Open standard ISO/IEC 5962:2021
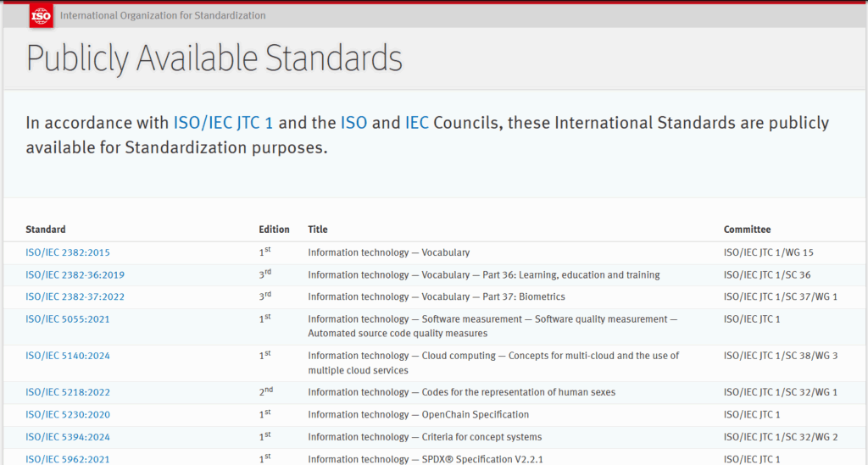 (x=68, y=459)
